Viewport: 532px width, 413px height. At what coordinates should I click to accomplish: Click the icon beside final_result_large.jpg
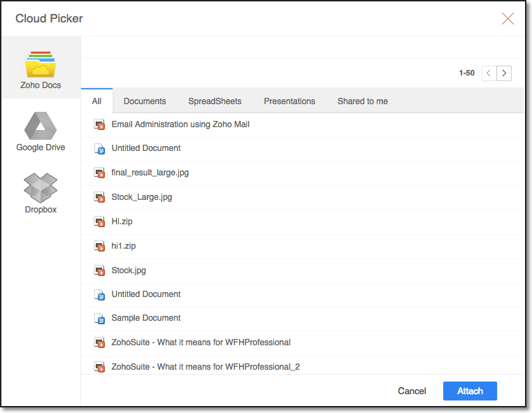click(99, 173)
